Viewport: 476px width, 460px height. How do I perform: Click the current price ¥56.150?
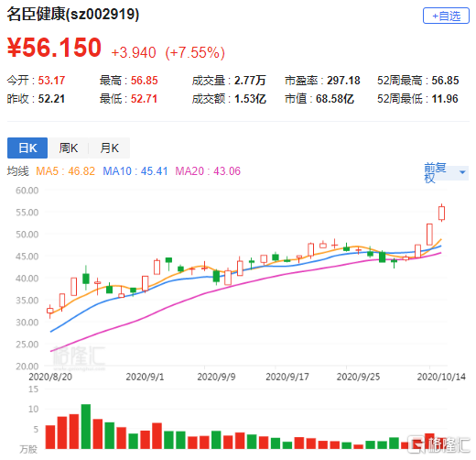click(x=54, y=48)
